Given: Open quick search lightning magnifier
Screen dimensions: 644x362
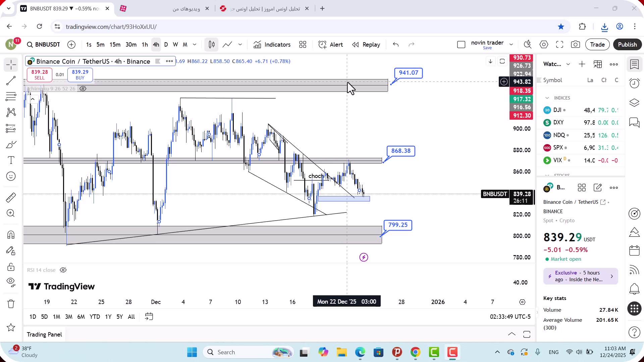Looking at the screenshot, I should pos(528,45).
